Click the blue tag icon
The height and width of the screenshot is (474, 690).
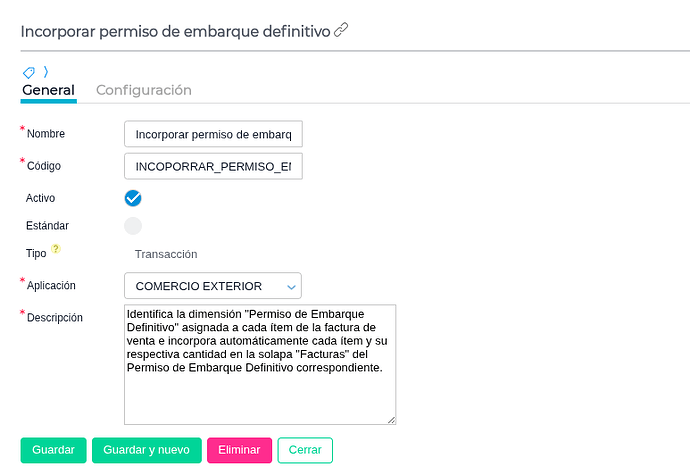[x=28, y=72]
